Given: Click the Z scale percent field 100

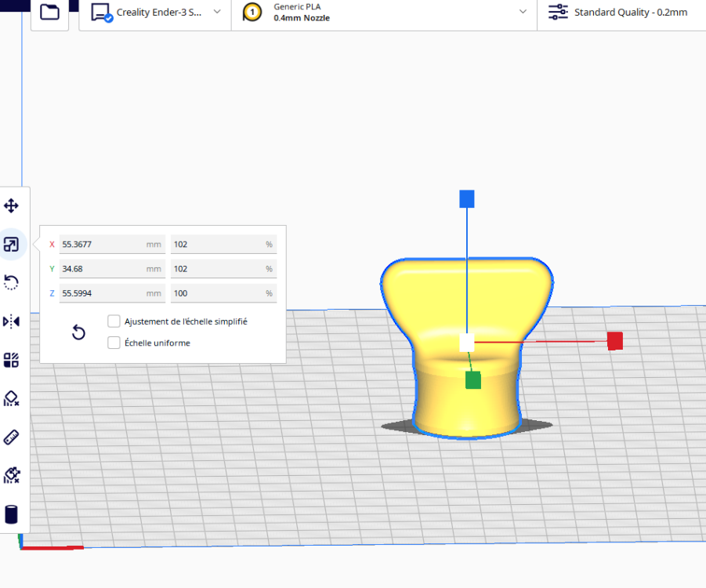Looking at the screenshot, I should [x=223, y=293].
